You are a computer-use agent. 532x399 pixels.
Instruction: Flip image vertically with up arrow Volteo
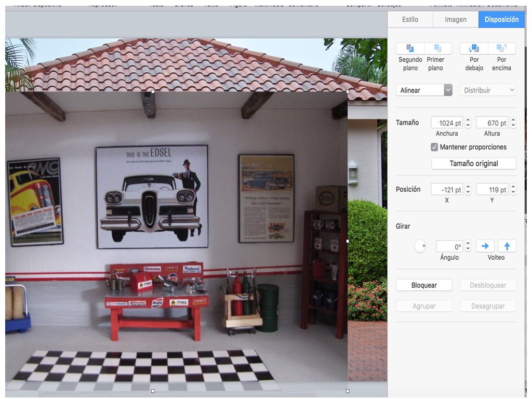coord(507,246)
